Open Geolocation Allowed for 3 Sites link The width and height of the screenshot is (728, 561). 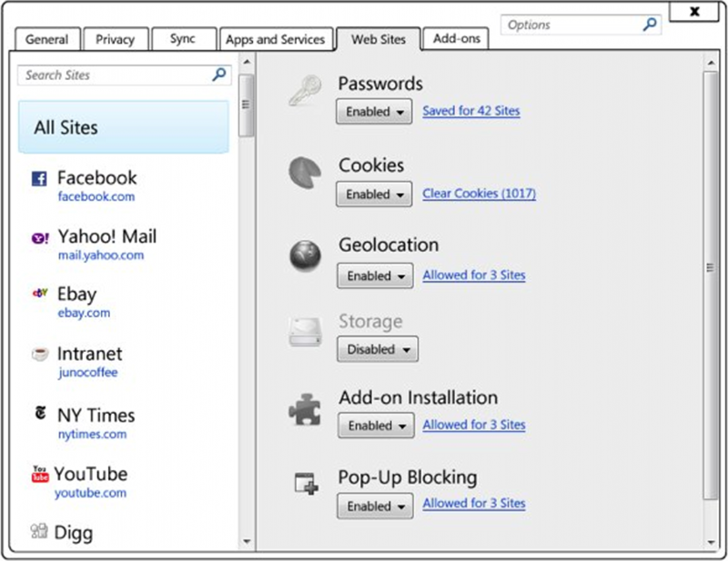click(474, 275)
